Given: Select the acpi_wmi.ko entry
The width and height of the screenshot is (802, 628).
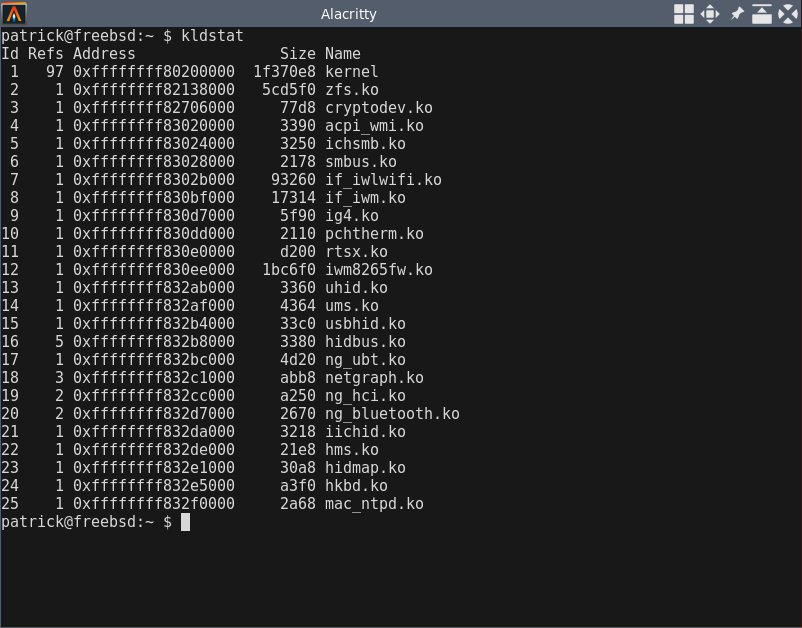Looking at the screenshot, I should tap(374, 126).
